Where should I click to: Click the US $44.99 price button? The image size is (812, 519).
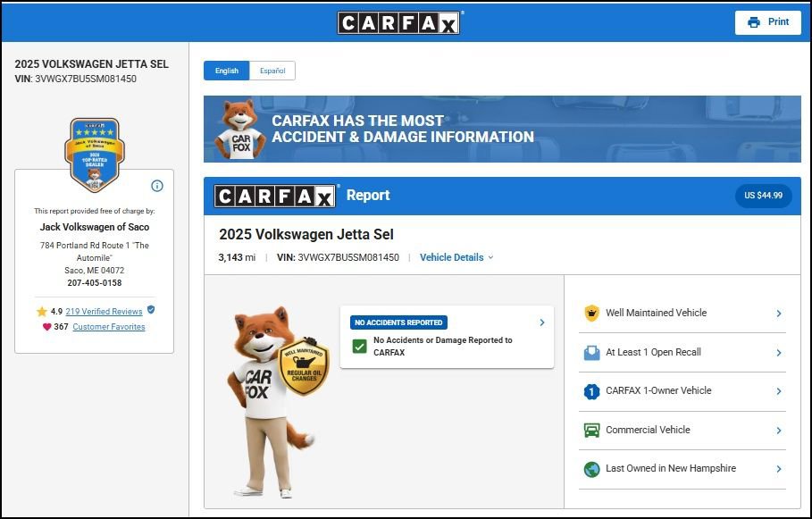(764, 196)
